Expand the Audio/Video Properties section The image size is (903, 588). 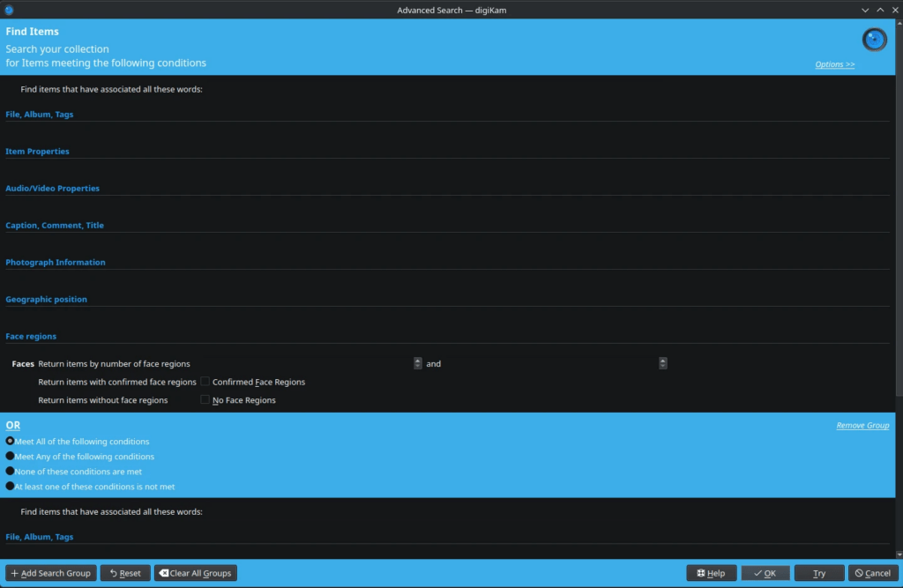point(52,188)
